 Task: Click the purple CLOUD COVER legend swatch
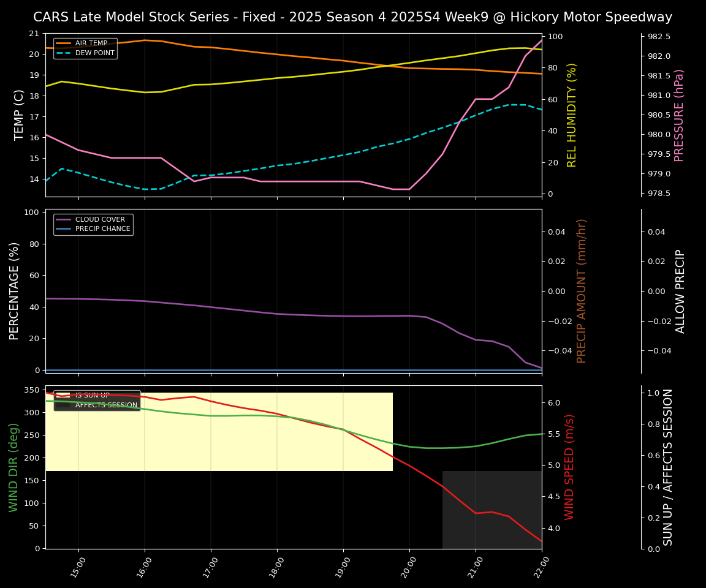(x=63, y=220)
